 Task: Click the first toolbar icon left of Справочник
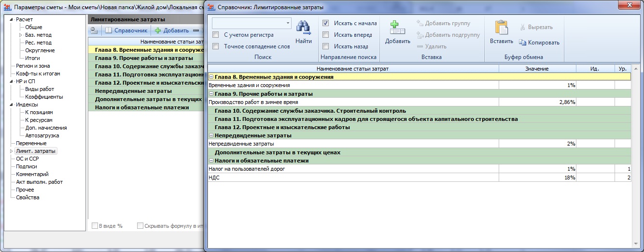click(x=94, y=30)
